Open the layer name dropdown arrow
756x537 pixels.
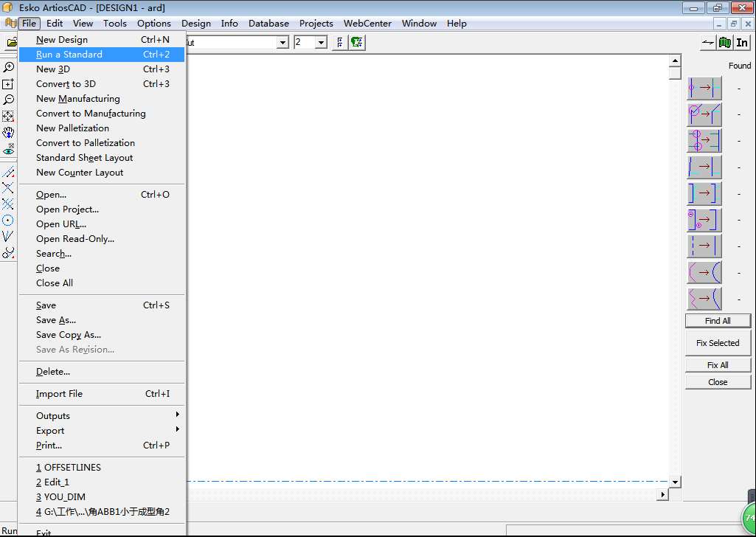[282, 43]
